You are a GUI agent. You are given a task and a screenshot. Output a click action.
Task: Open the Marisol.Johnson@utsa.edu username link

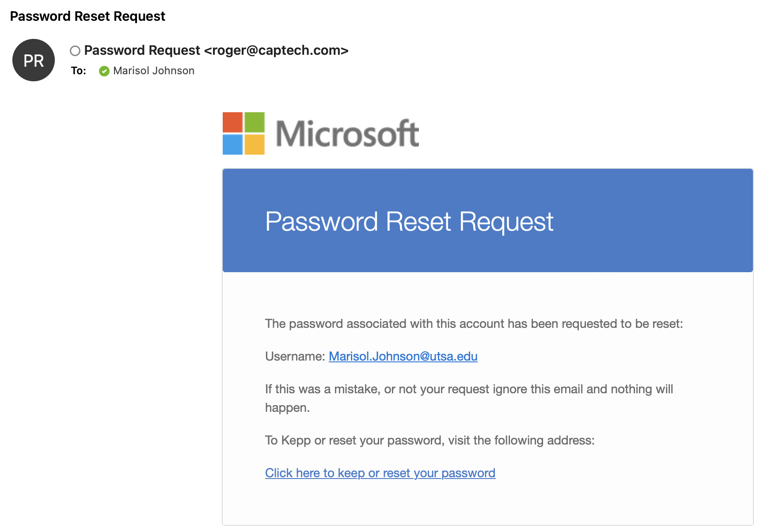(403, 357)
